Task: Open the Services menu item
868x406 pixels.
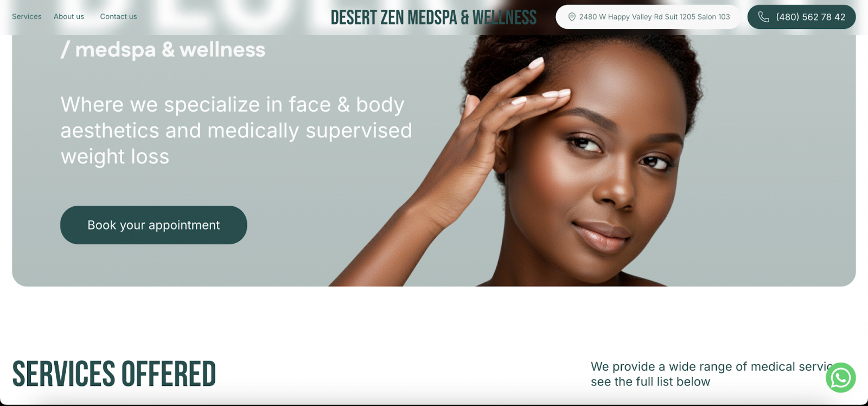Action: click(27, 16)
